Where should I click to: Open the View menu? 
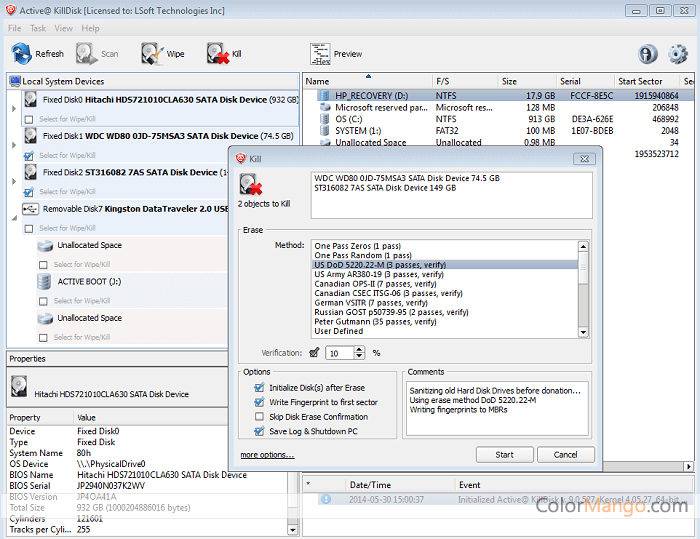tap(63, 28)
